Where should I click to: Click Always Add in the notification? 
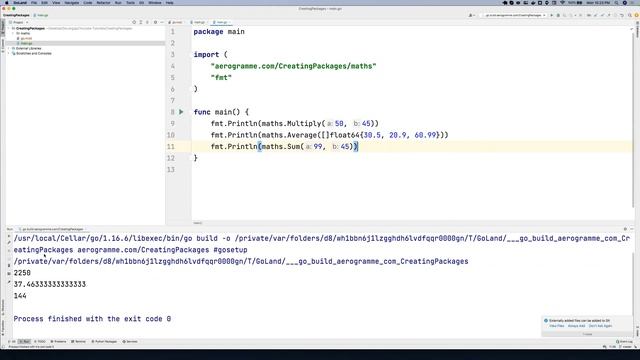(x=576, y=326)
